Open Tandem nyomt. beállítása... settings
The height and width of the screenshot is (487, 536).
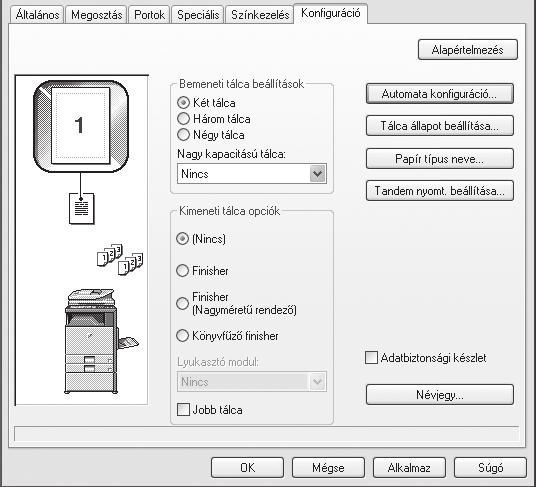(x=440, y=190)
